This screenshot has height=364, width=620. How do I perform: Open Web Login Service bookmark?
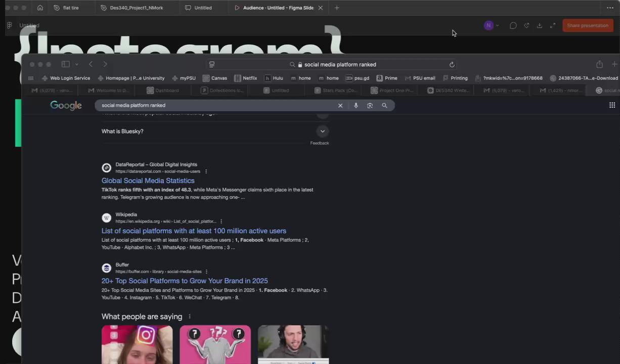tap(66, 78)
